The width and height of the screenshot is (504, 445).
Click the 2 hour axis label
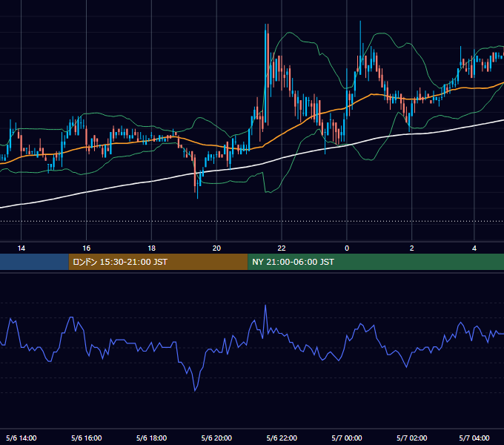coord(412,248)
